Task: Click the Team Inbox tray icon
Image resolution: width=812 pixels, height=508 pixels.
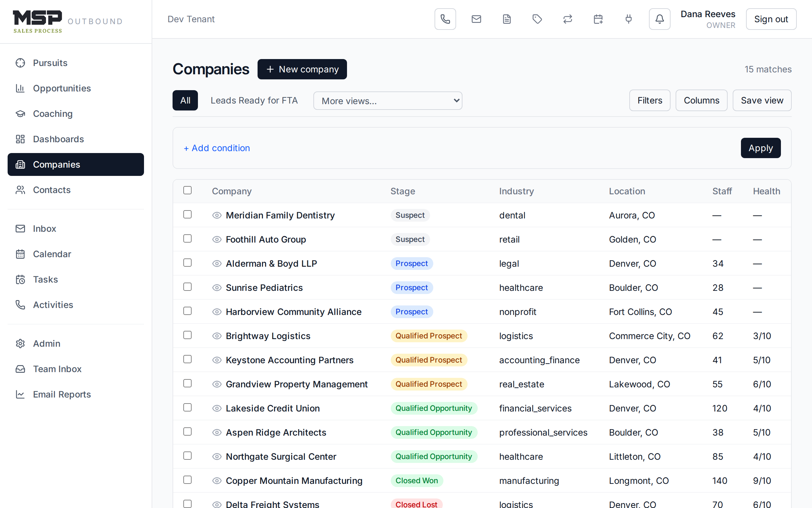Action: coord(21,369)
